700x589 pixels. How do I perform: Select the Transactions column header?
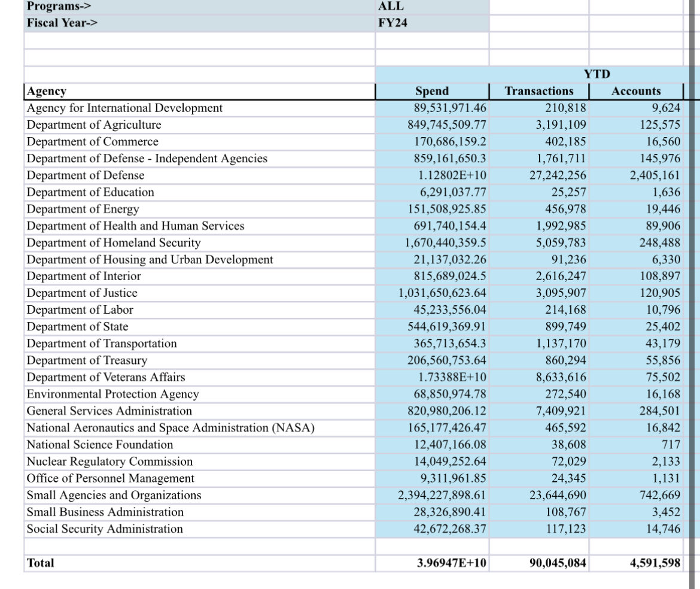539,92
